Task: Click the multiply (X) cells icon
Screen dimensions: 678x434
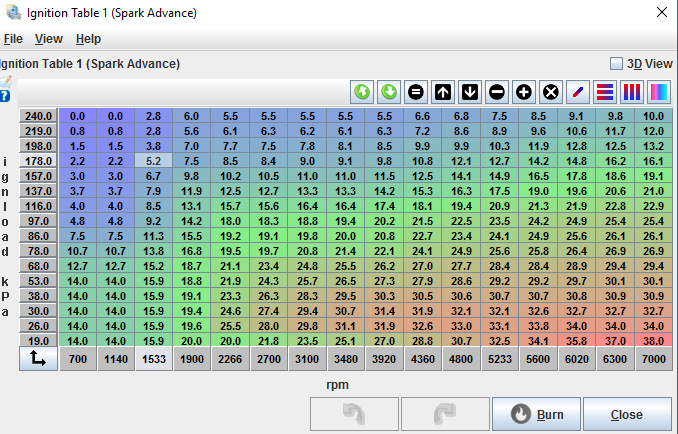Action: pos(551,92)
